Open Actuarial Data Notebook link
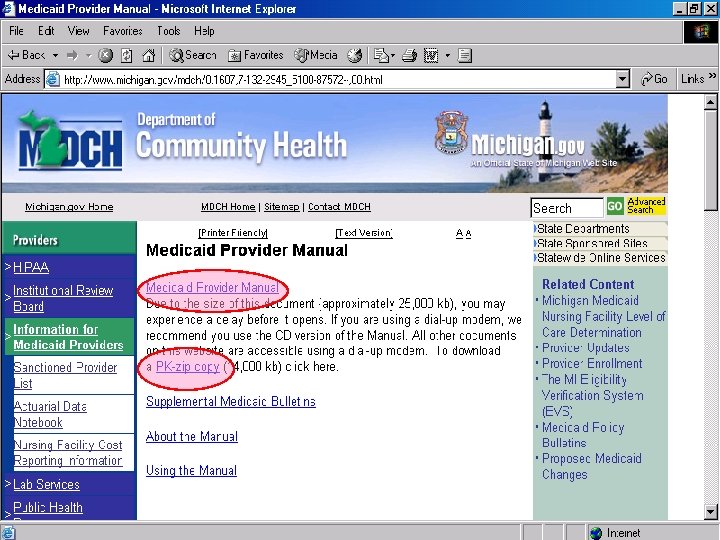Viewport: 720px width, 540px height. tap(50, 414)
